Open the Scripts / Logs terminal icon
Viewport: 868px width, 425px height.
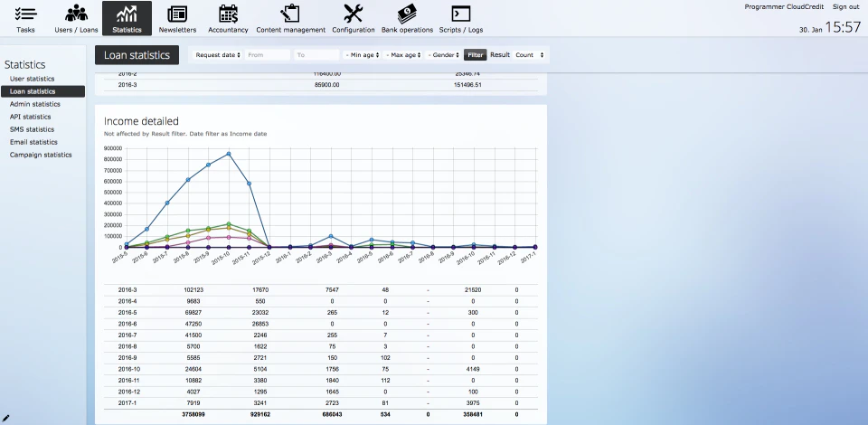click(460, 14)
